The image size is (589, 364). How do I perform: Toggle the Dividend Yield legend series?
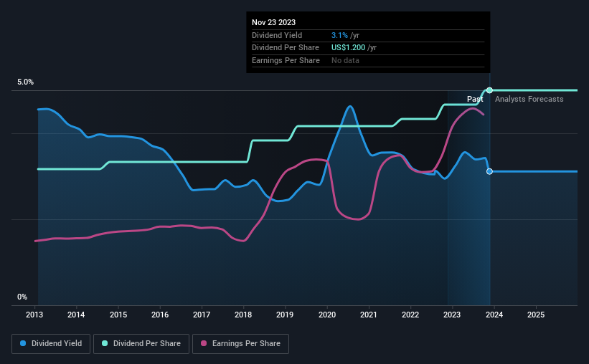pyautogui.click(x=51, y=344)
